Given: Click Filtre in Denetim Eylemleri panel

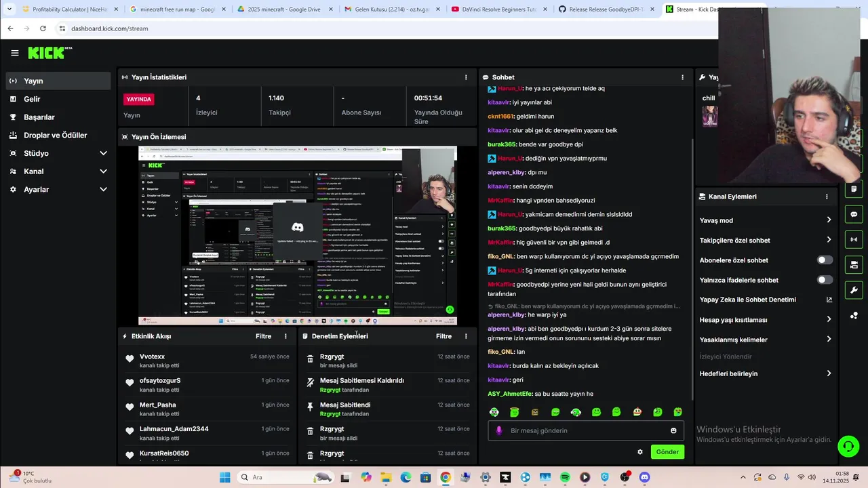Looking at the screenshot, I should coord(443,336).
